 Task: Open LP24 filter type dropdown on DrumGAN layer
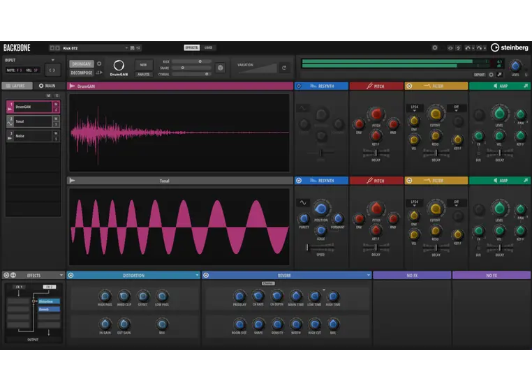(x=414, y=108)
